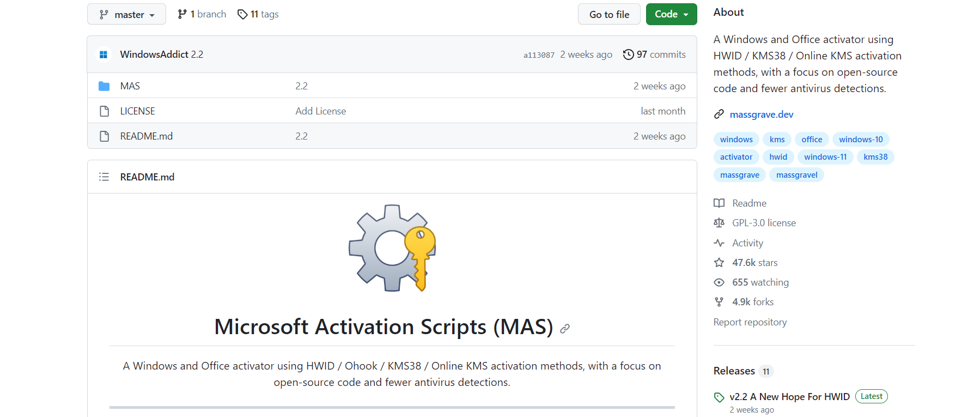
Task: Open the master branch dropdown
Action: (x=126, y=15)
